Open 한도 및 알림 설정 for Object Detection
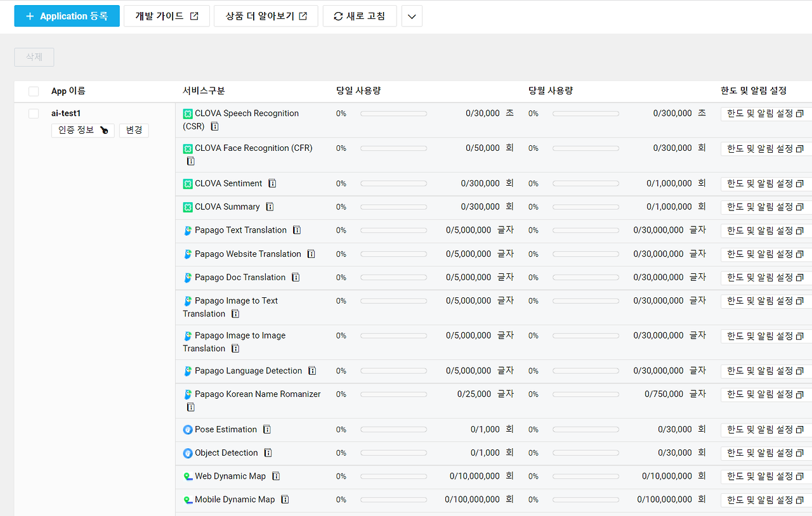Screen dimensions: 812x516 pos(766,453)
